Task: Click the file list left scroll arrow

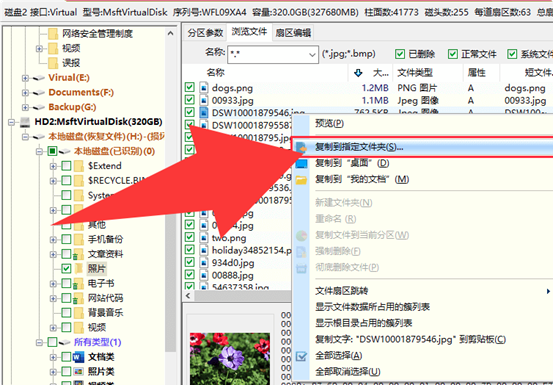Action: pyautogui.click(x=188, y=296)
